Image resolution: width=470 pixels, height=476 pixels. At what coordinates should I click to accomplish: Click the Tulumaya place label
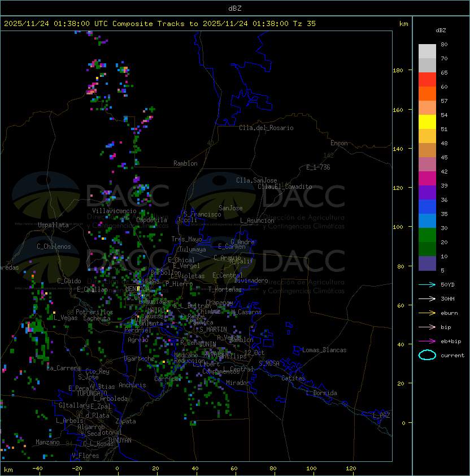click(193, 249)
